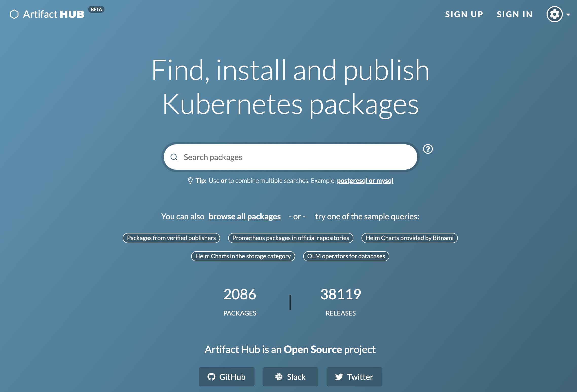Image resolution: width=577 pixels, height=392 pixels.
Task: Click the GitHub octocat icon
Action: point(211,377)
